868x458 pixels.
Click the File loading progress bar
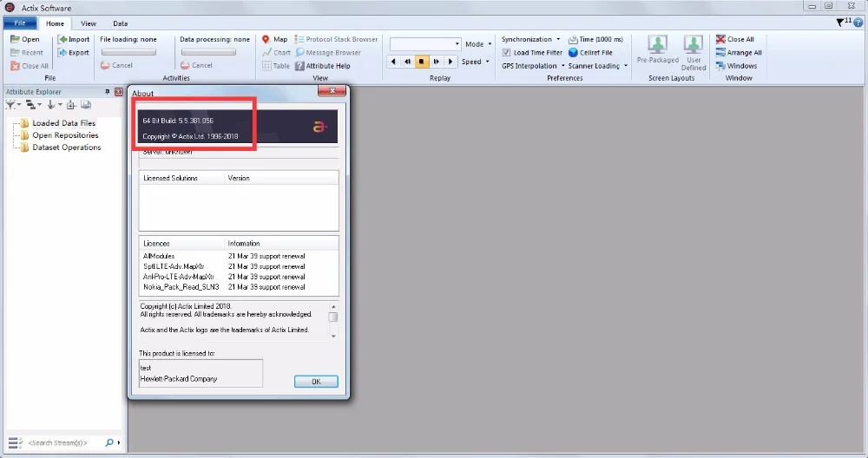(x=128, y=52)
